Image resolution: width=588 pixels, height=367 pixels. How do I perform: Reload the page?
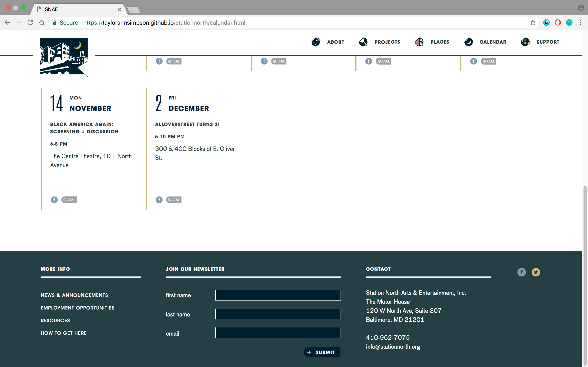tap(30, 23)
